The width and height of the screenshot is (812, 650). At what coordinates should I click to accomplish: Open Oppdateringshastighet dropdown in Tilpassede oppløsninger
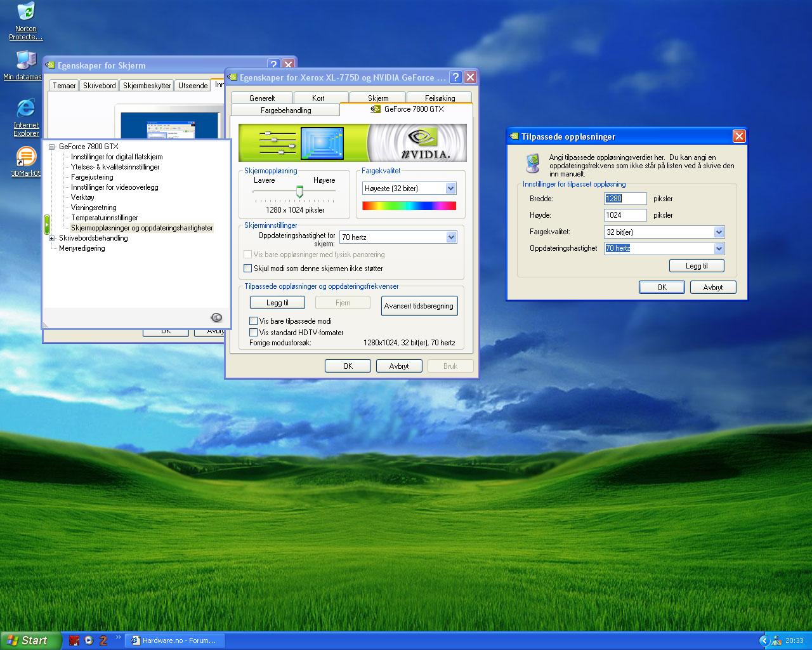pos(719,249)
